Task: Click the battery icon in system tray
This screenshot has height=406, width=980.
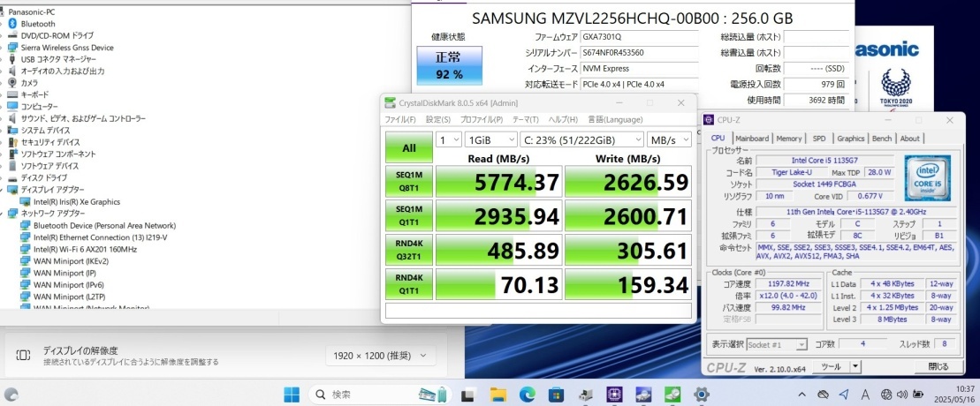Action: [x=918, y=395]
